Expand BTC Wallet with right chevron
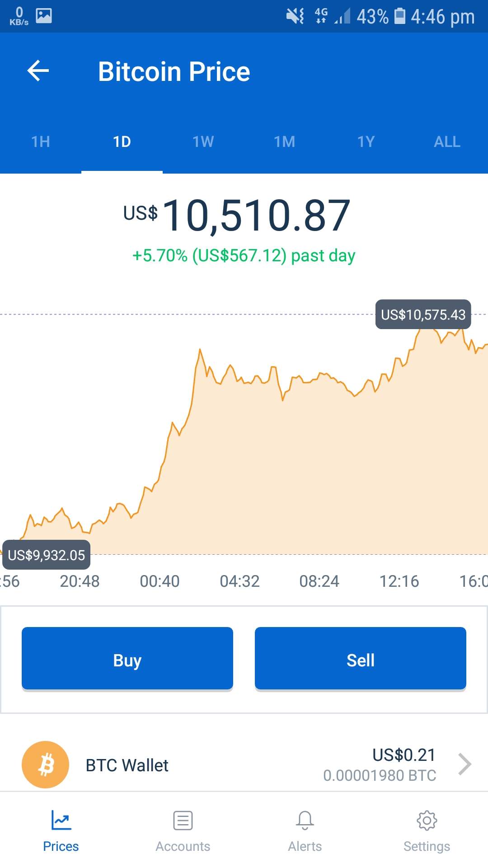Viewport: 488px width, 868px height. (x=465, y=764)
